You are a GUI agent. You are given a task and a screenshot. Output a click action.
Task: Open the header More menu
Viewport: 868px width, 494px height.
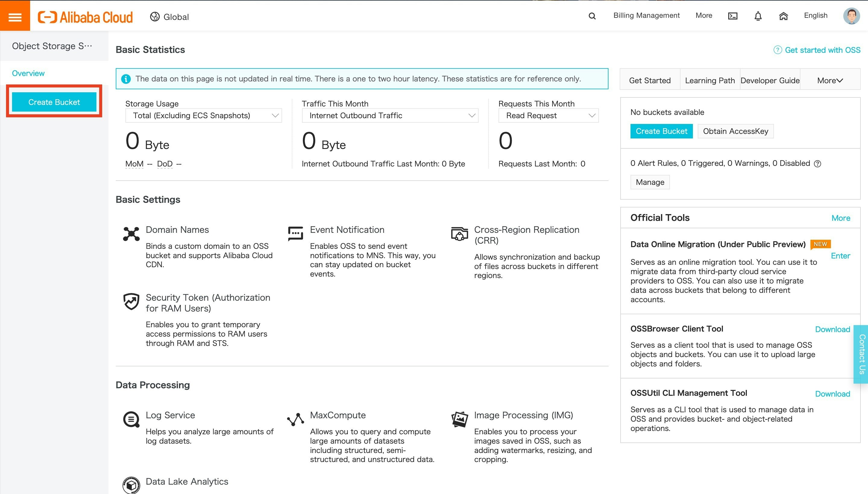click(x=703, y=16)
